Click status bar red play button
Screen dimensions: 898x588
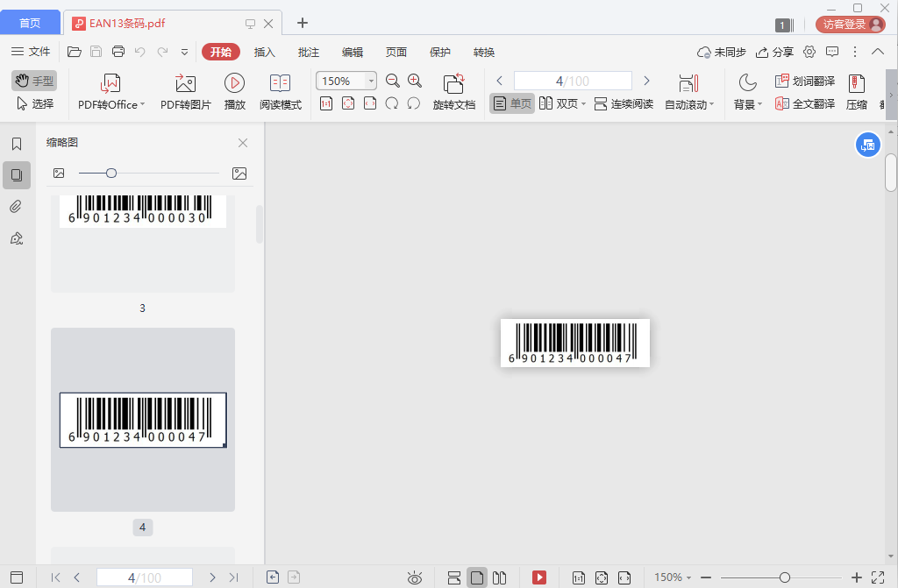click(x=539, y=577)
